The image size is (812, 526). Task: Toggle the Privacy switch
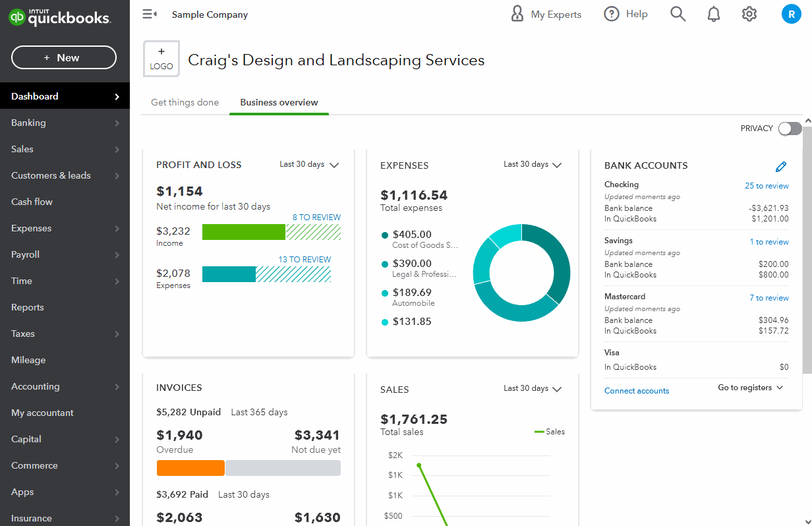(x=790, y=129)
